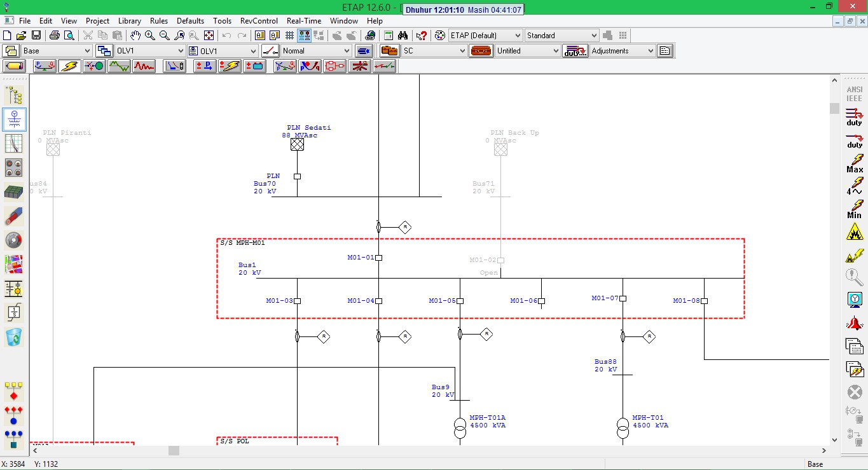Open the Standard dropdown
Viewport: 868px width, 470px height.
pos(562,36)
